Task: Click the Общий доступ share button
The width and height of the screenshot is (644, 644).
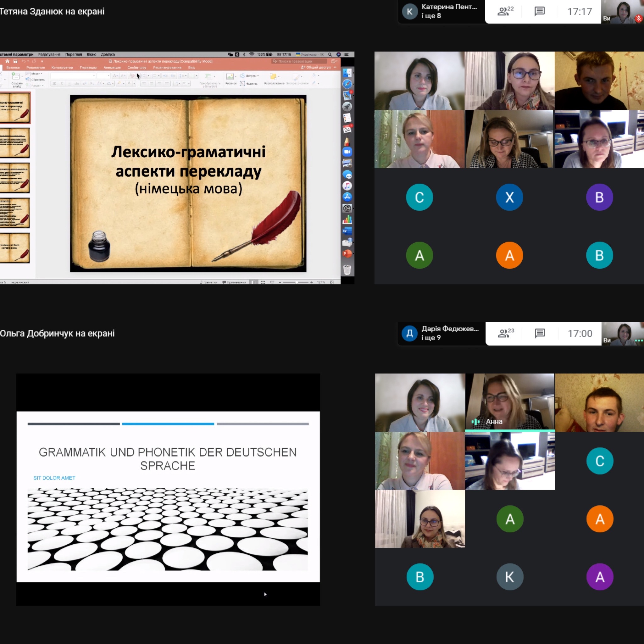Action: pos(316,67)
